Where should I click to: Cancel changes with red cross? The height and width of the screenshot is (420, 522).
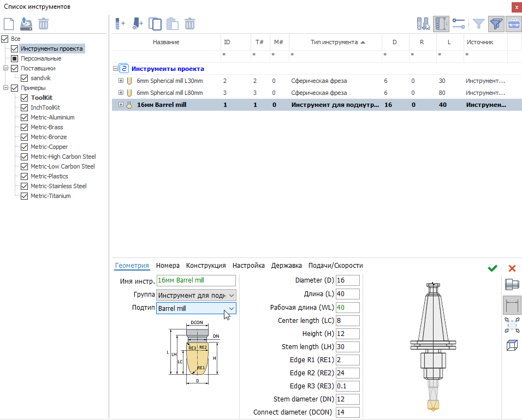click(512, 268)
